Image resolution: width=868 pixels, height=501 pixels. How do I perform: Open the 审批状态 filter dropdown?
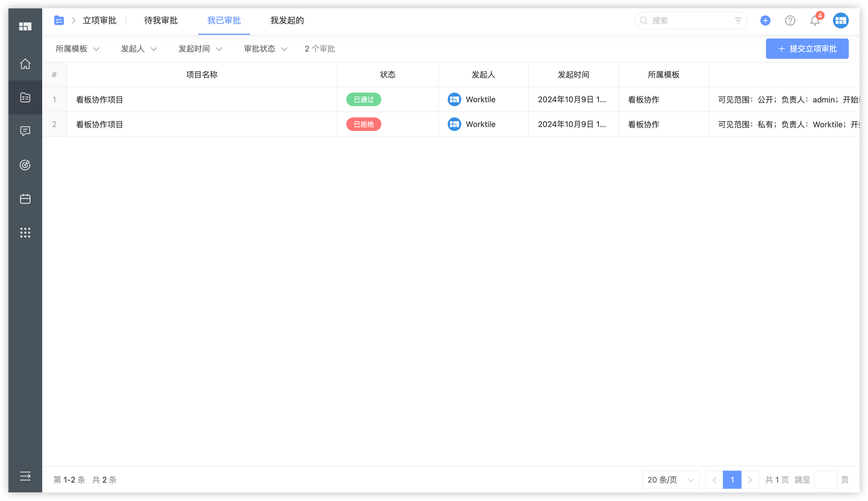click(265, 49)
